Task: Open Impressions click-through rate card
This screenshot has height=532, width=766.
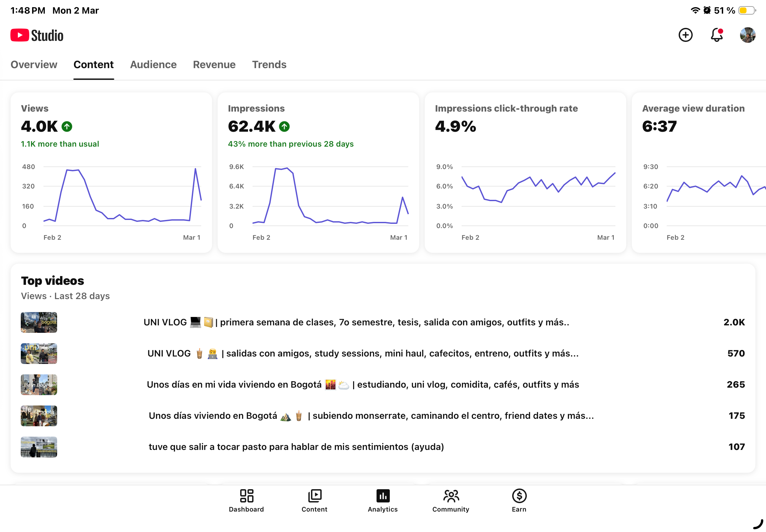Action: (x=525, y=172)
